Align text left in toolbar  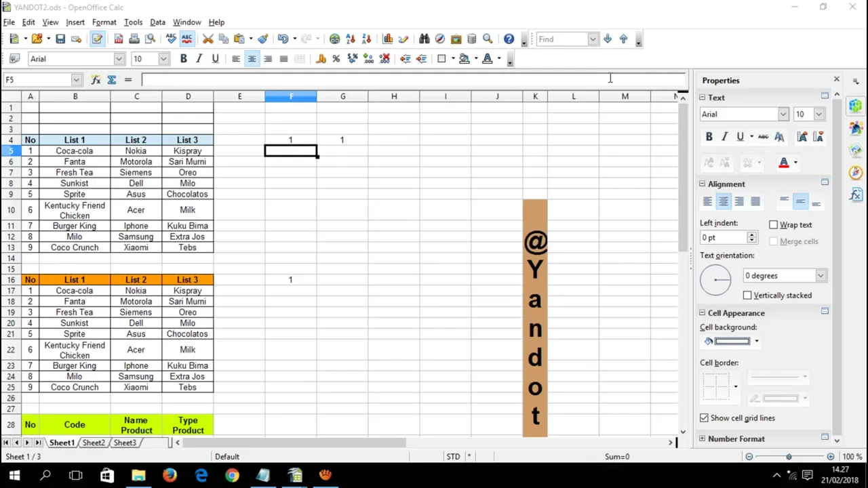point(236,59)
